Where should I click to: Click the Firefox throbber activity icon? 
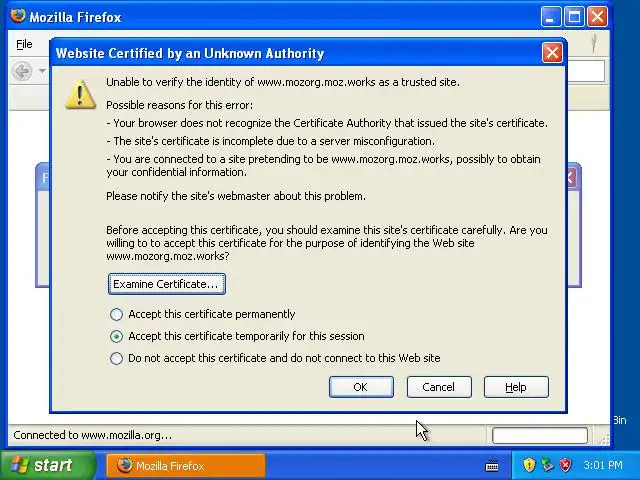pyautogui.click(x=594, y=43)
